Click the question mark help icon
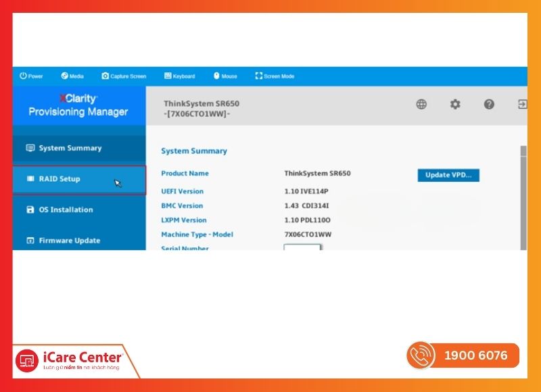 489,104
